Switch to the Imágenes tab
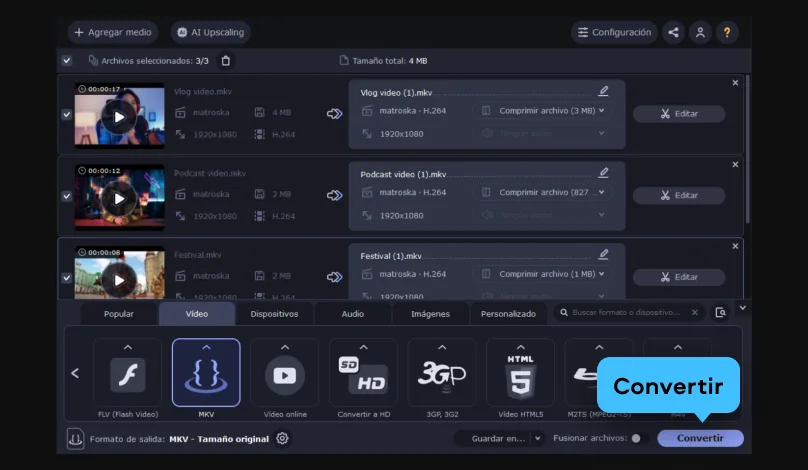Image resolution: width=808 pixels, height=470 pixels. 430,314
